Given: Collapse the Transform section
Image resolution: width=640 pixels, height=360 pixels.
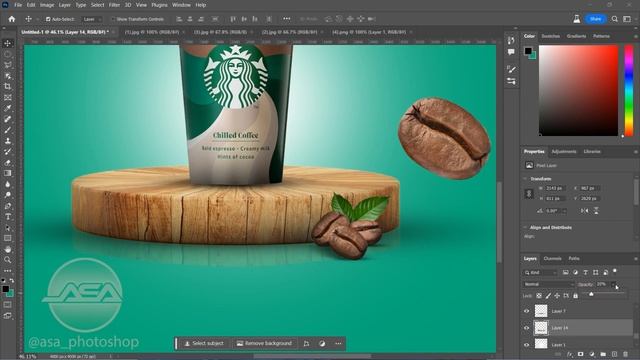Looking at the screenshot, I should pyautogui.click(x=525, y=179).
